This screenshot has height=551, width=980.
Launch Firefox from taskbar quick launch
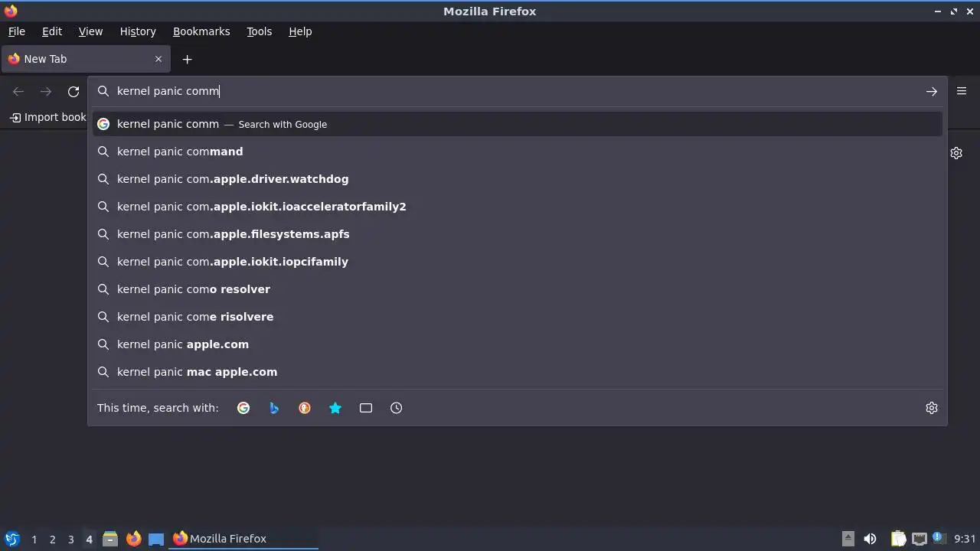tap(133, 539)
